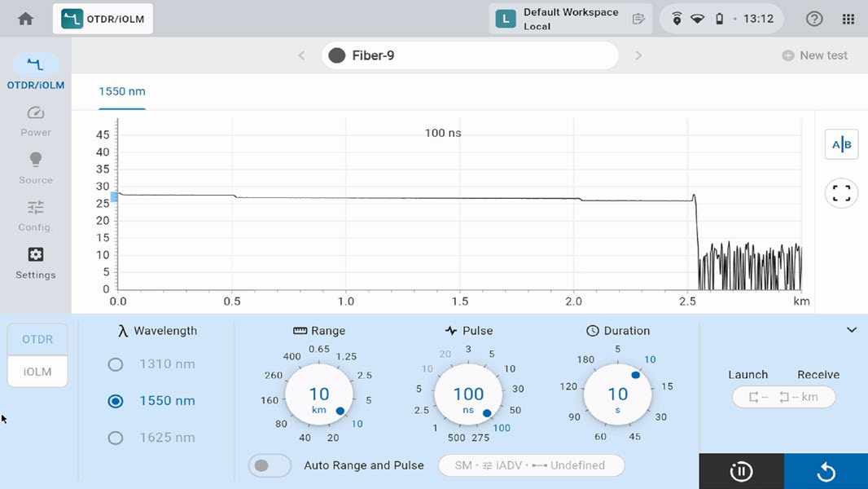
Task: Open the apps grid icon
Action: click(848, 19)
